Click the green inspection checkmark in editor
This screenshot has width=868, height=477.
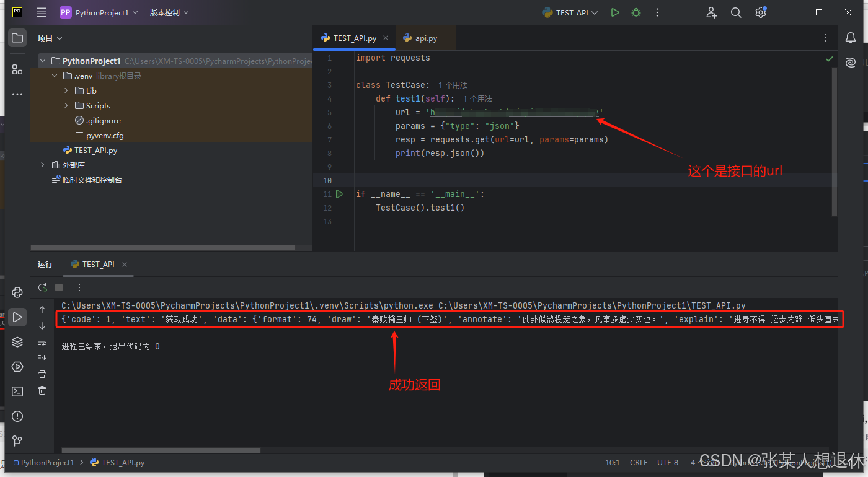point(830,59)
